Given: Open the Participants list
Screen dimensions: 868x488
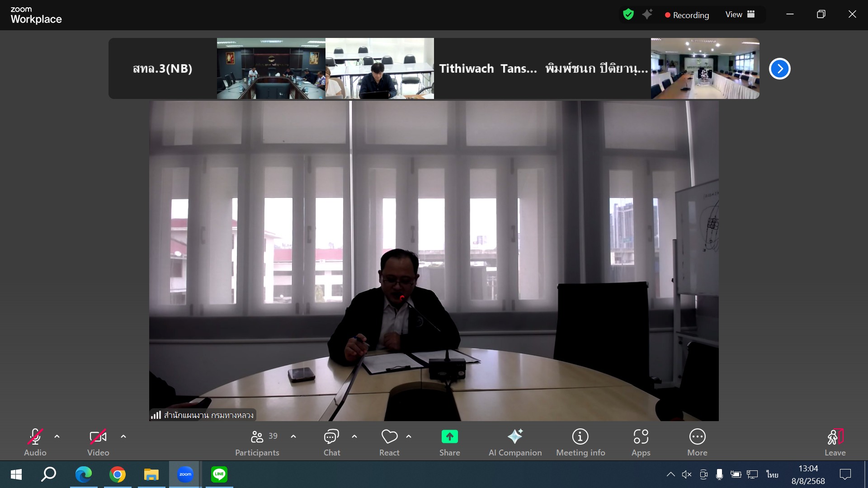Looking at the screenshot, I should 257,437.
